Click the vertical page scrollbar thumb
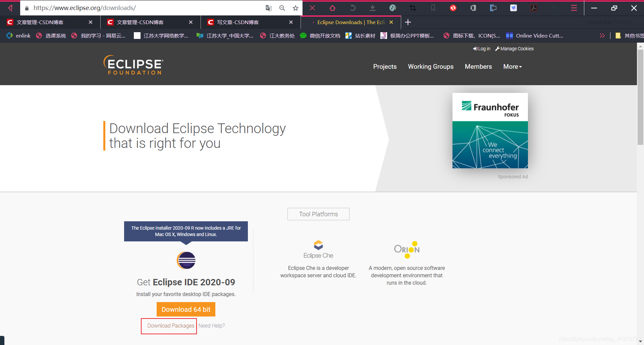The width and height of the screenshot is (644, 345). pos(640,97)
